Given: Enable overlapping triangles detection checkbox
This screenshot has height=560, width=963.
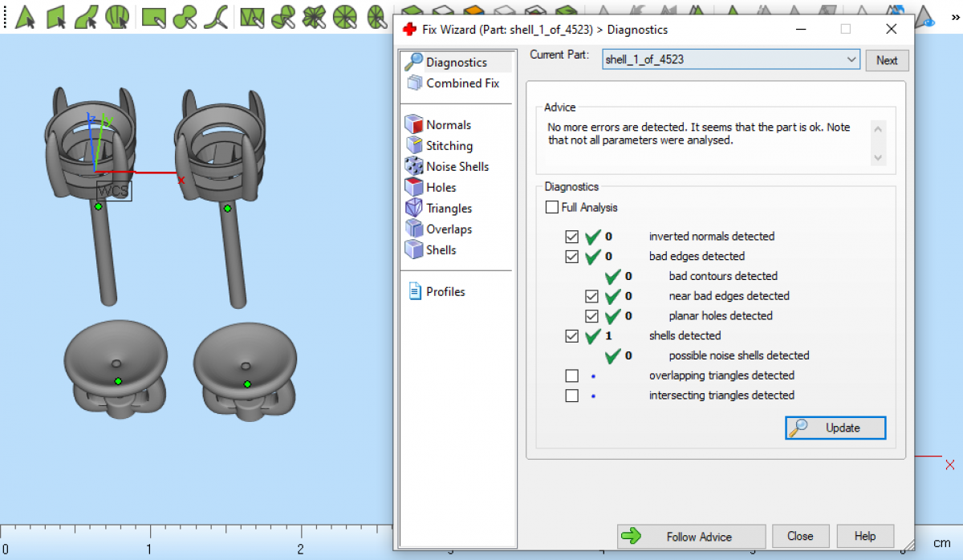Looking at the screenshot, I should [571, 375].
